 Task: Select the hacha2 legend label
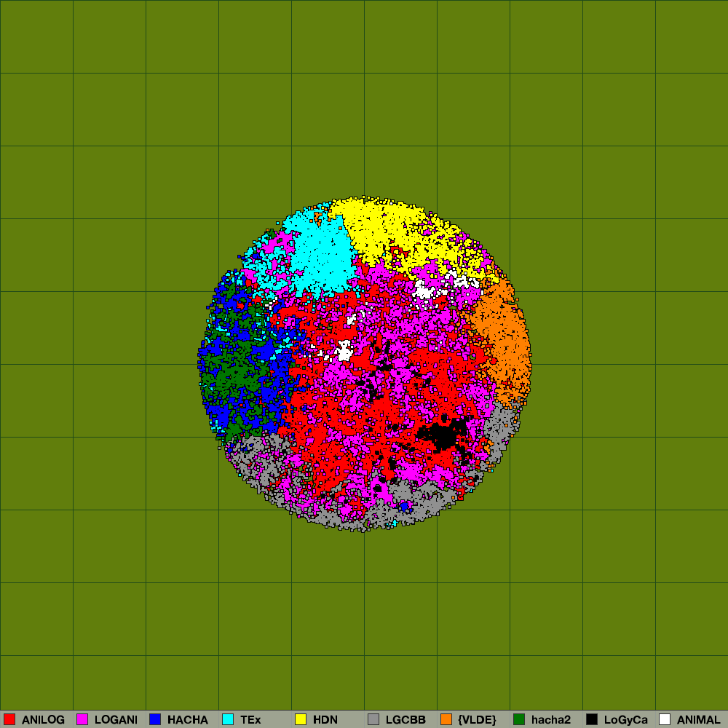tap(551, 720)
